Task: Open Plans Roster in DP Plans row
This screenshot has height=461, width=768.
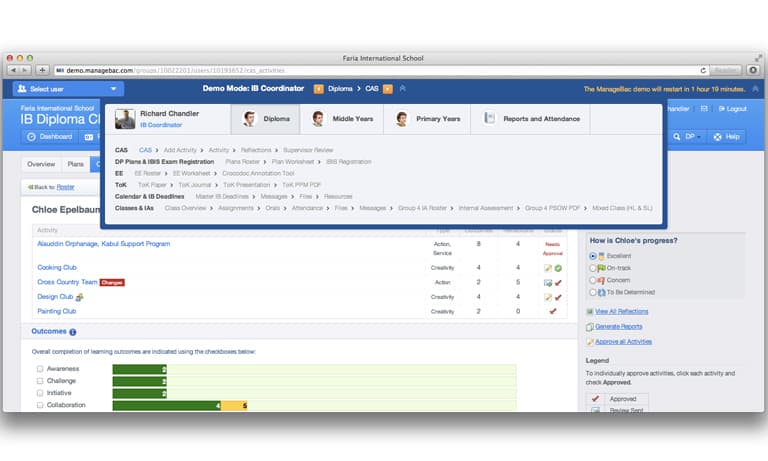Action: [x=242, y=162]
